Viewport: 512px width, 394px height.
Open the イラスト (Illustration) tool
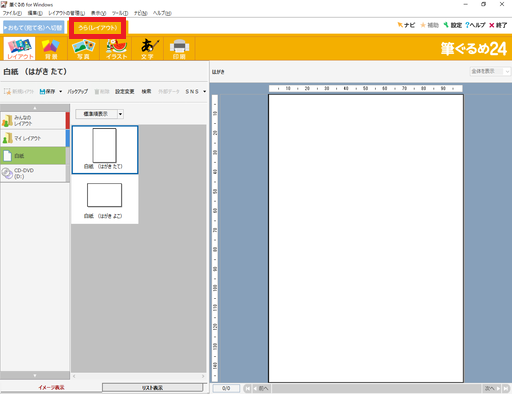click(x=116, y=49)
